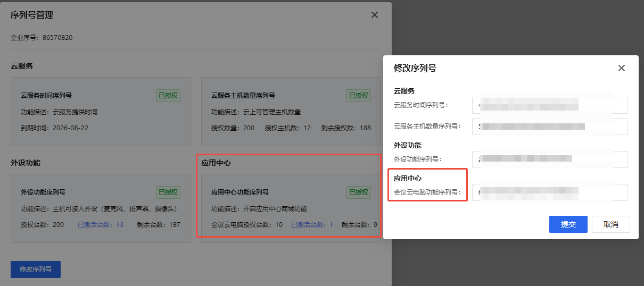This screenshot has height=286, width=644.
Task: Cancel changes with 取消 button
Action: click(610, 224)
